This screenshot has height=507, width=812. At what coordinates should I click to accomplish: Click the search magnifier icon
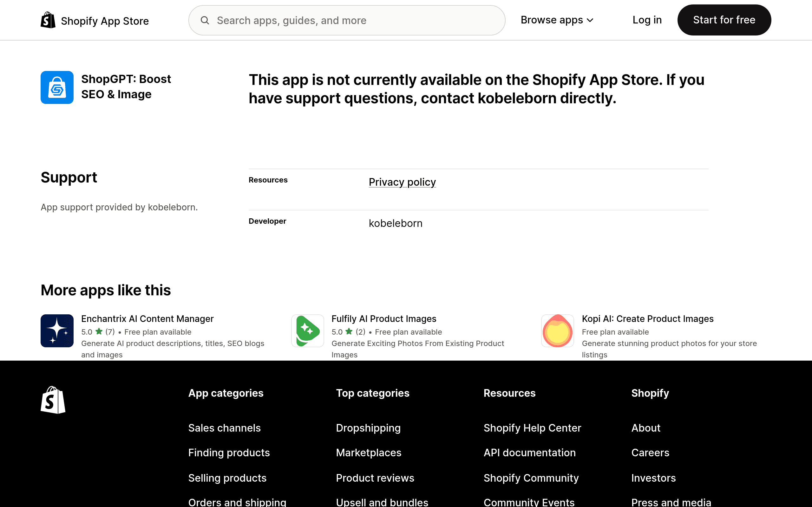205,21
